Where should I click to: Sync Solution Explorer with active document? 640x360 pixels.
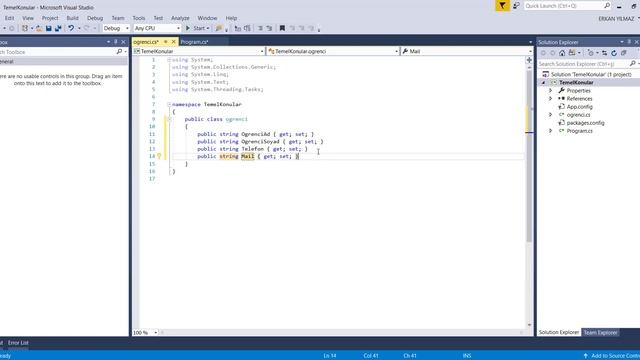[604, 53]
